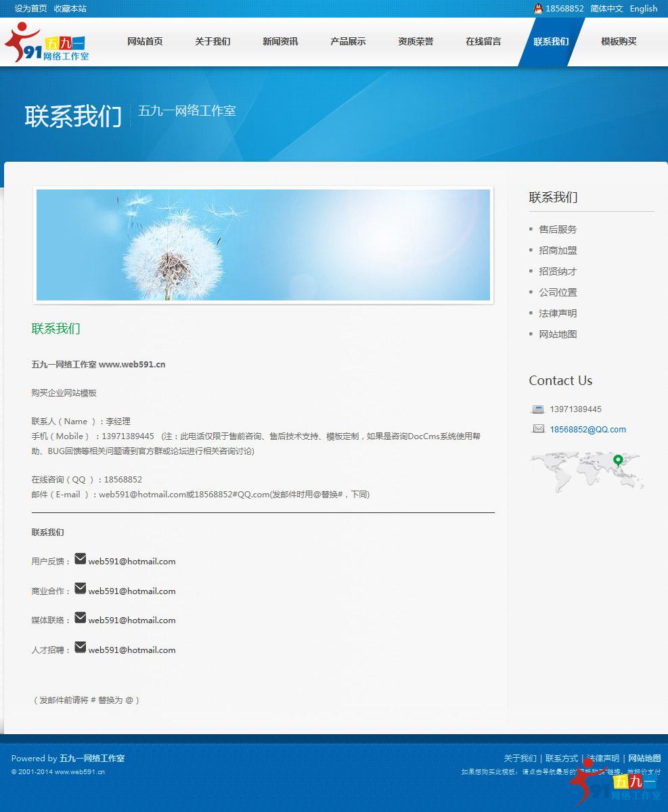668x812 pixels.
Task: Open the 在线留言 page from the navigation
Action: [483, 42]
